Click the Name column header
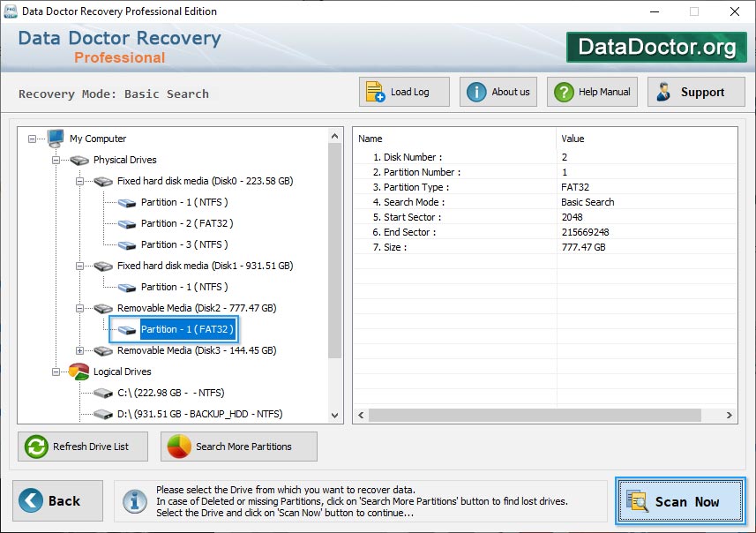 [371, 139]
